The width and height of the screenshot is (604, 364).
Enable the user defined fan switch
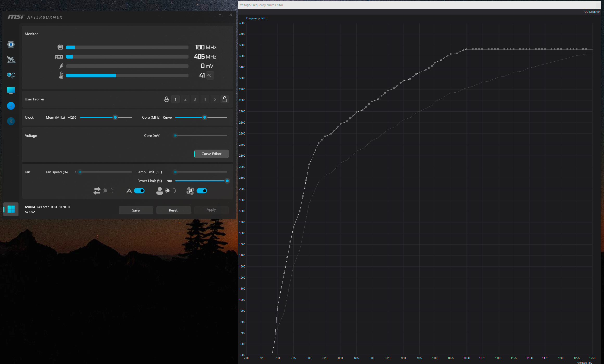pos(171,191)
